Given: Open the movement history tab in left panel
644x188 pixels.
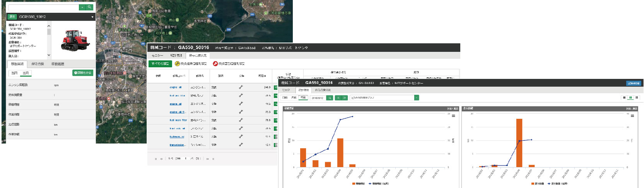Looking at the screenshot, I should click(x=58, y=64).
